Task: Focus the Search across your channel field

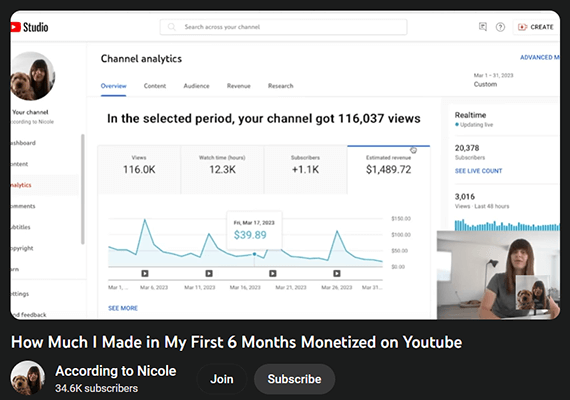Action: tap(283, 27)
